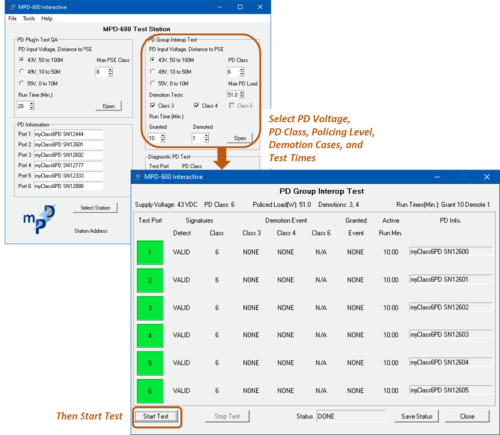Screen dimensions: 500x435
Task: Click PD Info field myClass6PD SN12603
Action: click(x=451, y=334)
